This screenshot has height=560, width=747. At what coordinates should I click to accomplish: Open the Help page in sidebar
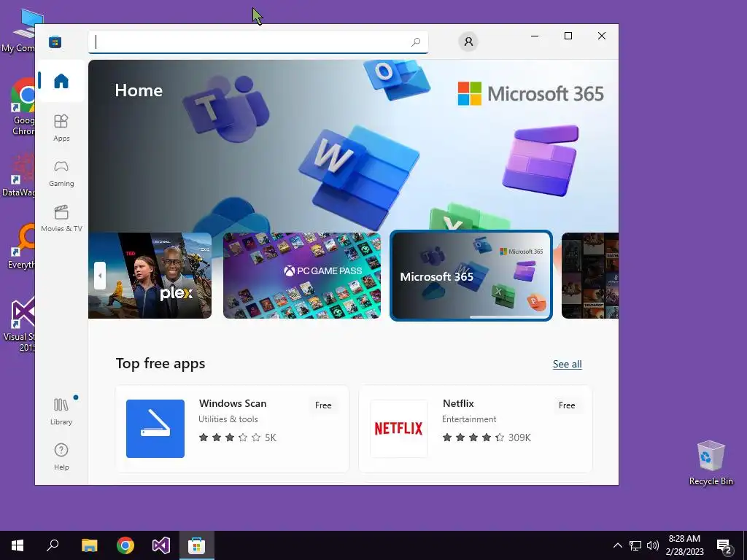point(61,456)
